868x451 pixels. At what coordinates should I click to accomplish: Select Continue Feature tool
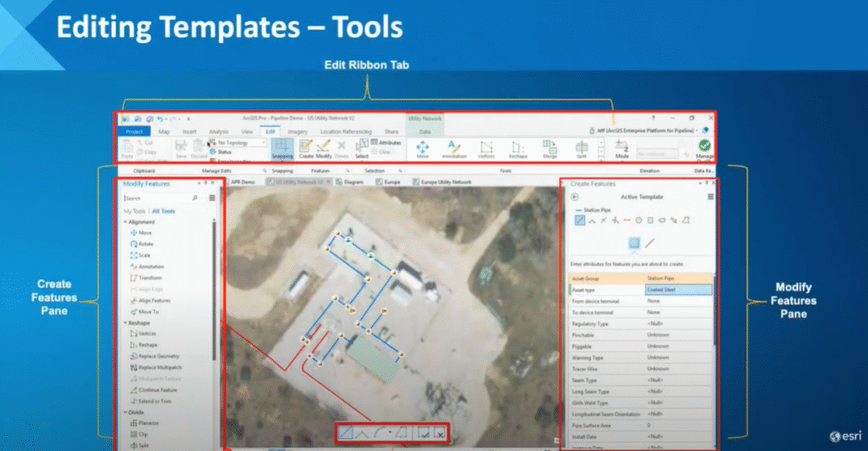(x=153, y=390)
